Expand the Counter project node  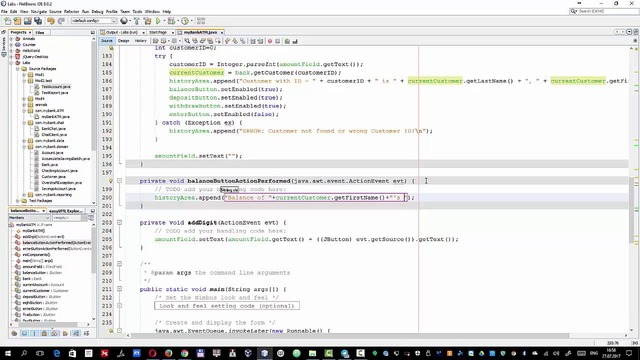coord(11,45)
